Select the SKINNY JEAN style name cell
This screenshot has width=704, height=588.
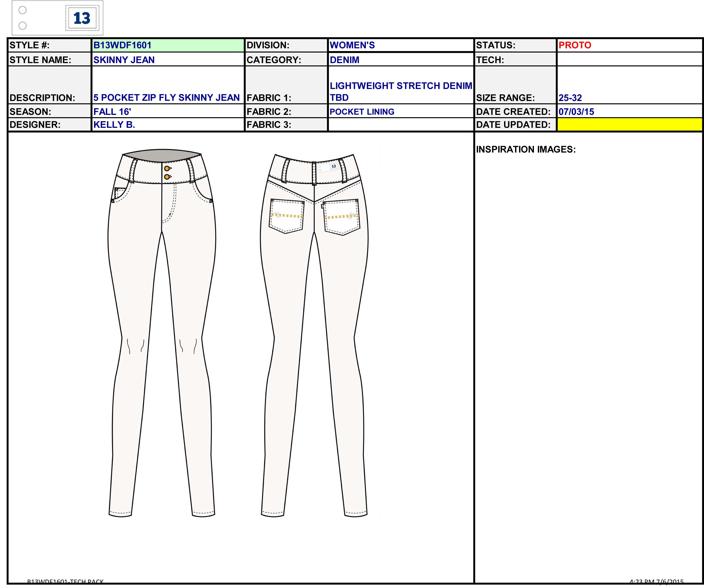(124, 60)
